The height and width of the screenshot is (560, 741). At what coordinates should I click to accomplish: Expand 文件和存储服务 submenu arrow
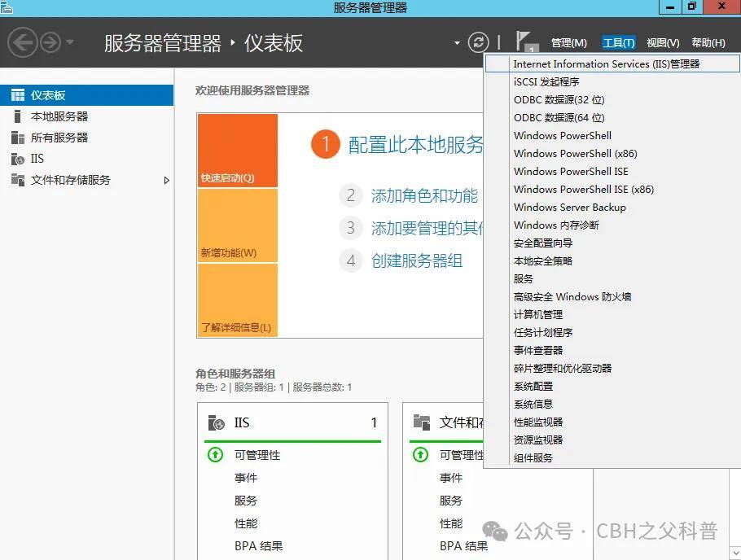[x=167, y=180]
